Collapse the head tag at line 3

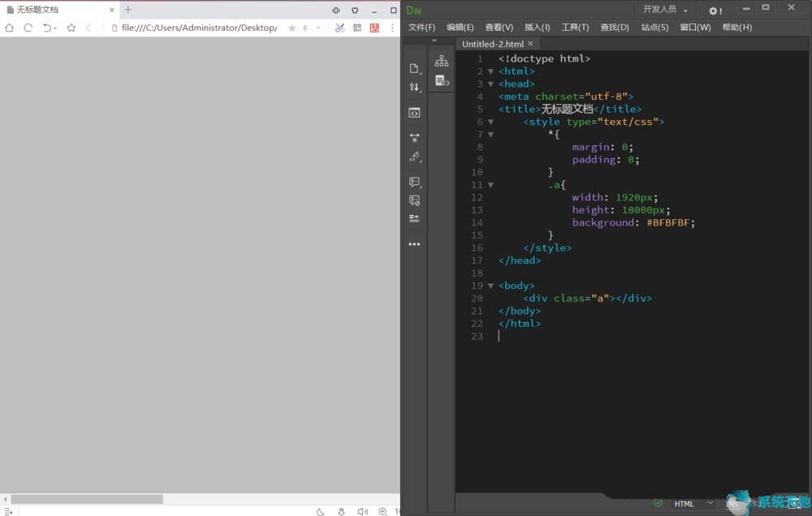coord(490,84)
